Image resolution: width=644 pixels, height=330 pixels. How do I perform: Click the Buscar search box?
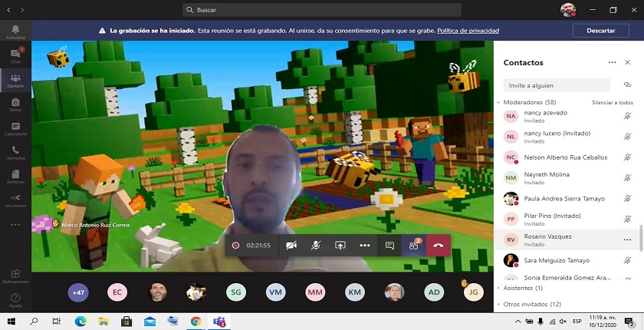(321, 10)
